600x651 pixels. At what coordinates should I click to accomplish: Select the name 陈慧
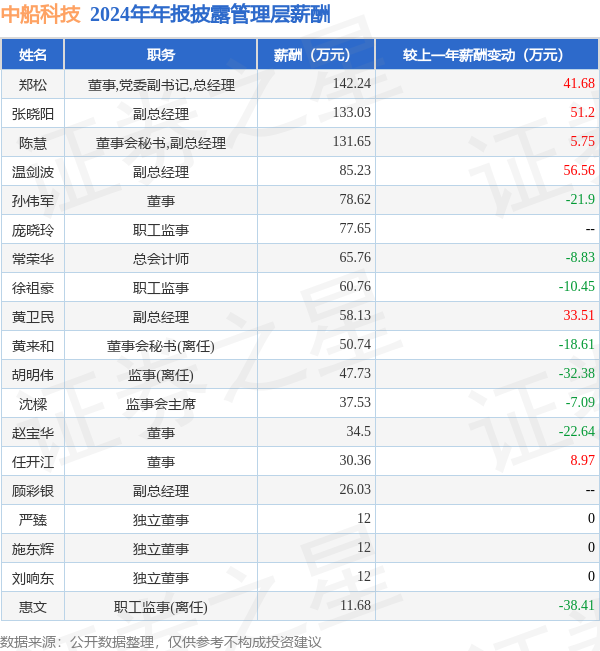point(33,143)
